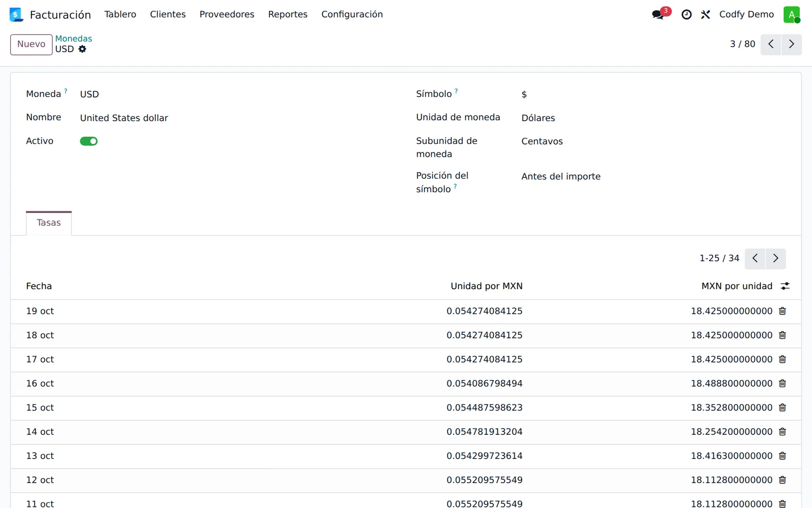Image resolution: width=812 pixels, height=508 pixels.
Task: Open the conversations chat icon with badge
Action: tap(659, 14)
